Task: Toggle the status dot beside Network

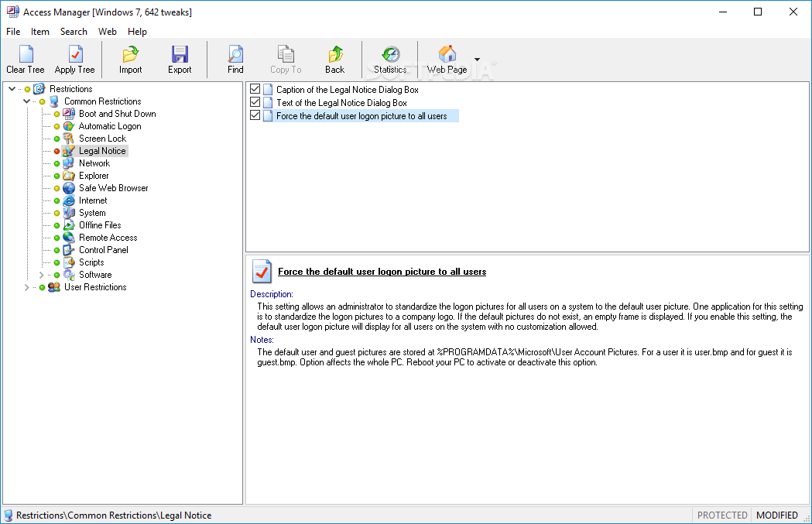Action: click(x=57, y=163)
